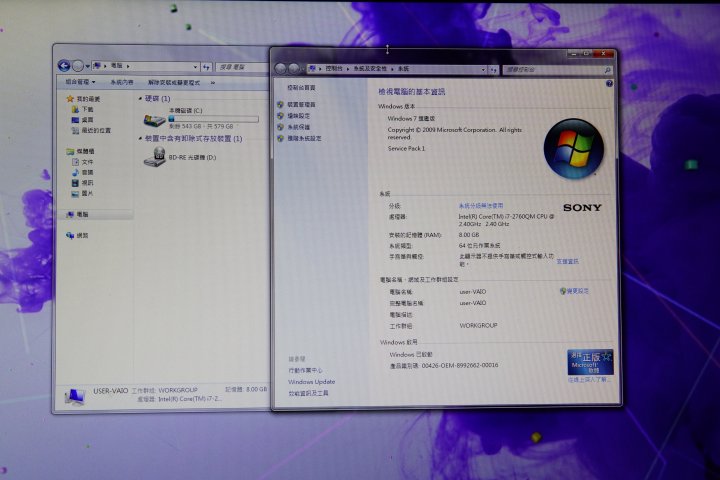Image resolution: width=720 pixels, height=480 pixels.
Task: Select 網路 in navigation pane
Action: click(x=77, y=235)
